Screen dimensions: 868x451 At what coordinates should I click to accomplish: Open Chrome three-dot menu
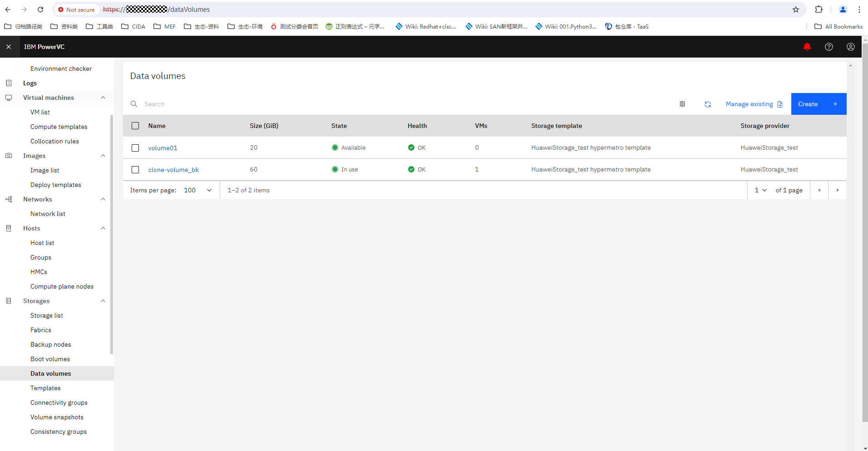859,10
